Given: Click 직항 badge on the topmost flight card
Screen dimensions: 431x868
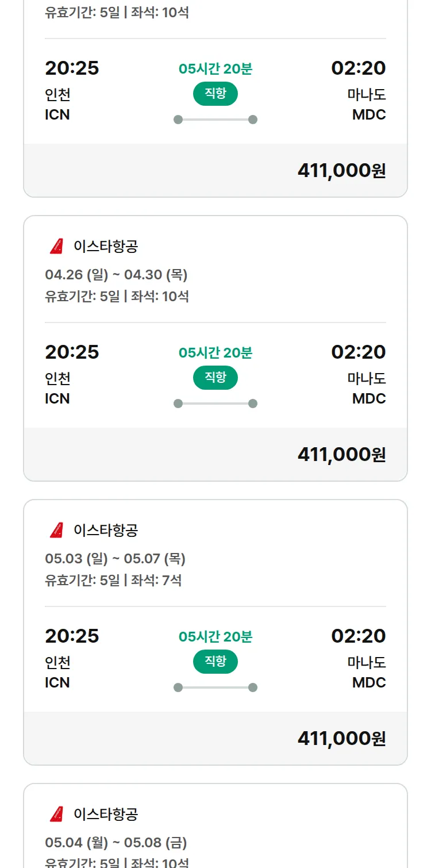Looking at the screenshot, I should tap(215, 94).
